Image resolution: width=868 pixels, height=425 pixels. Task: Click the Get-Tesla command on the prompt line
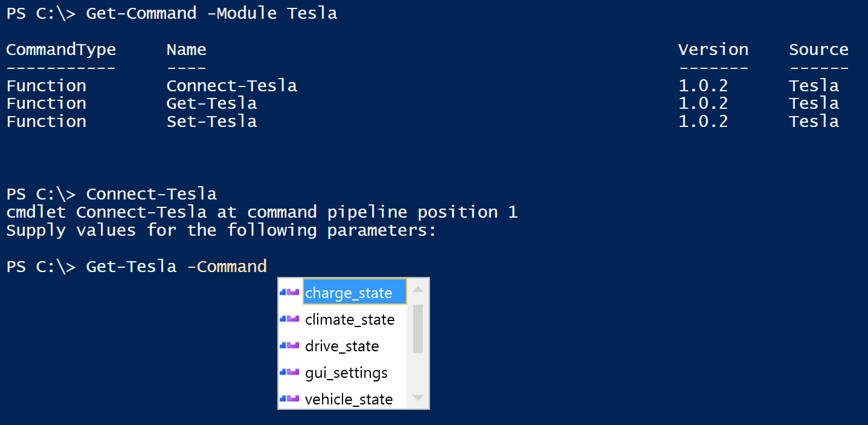pos(132,266)
